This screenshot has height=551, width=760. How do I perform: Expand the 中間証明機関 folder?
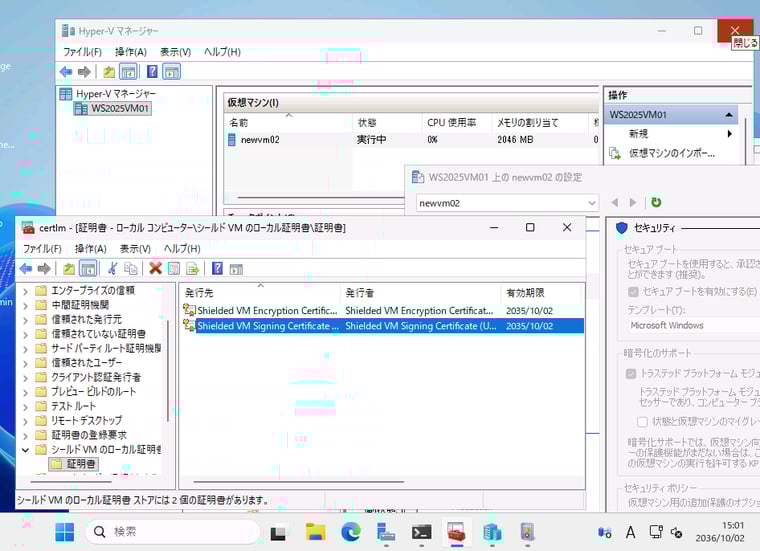click(x=26, y=305)
